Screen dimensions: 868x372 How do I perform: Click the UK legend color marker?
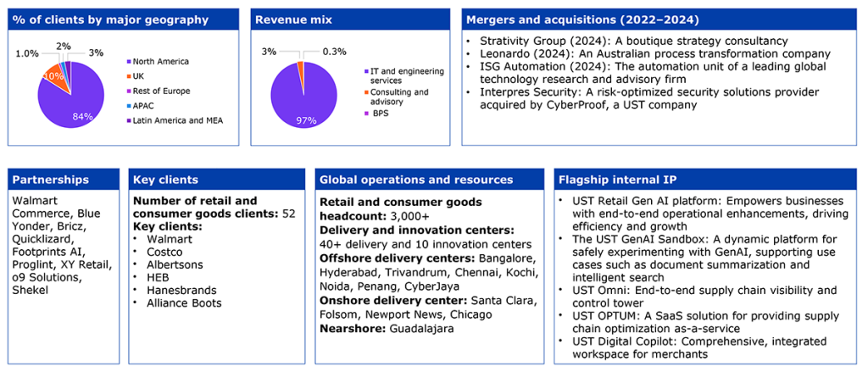pos(129,75)
